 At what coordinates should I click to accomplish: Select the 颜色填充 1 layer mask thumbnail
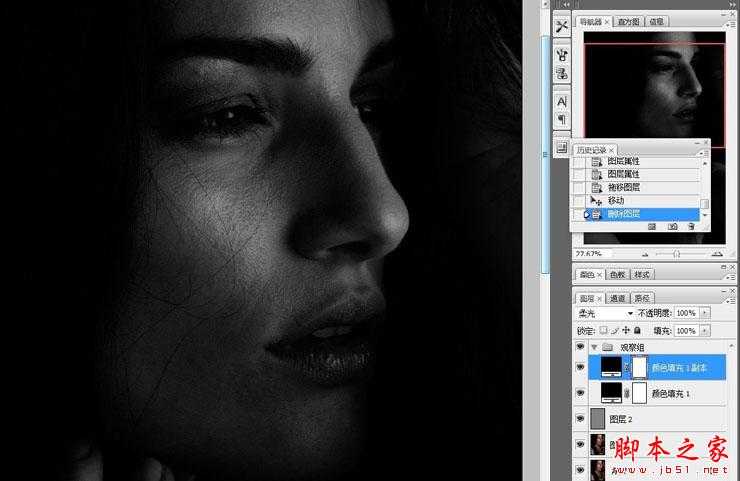(640, 394)
